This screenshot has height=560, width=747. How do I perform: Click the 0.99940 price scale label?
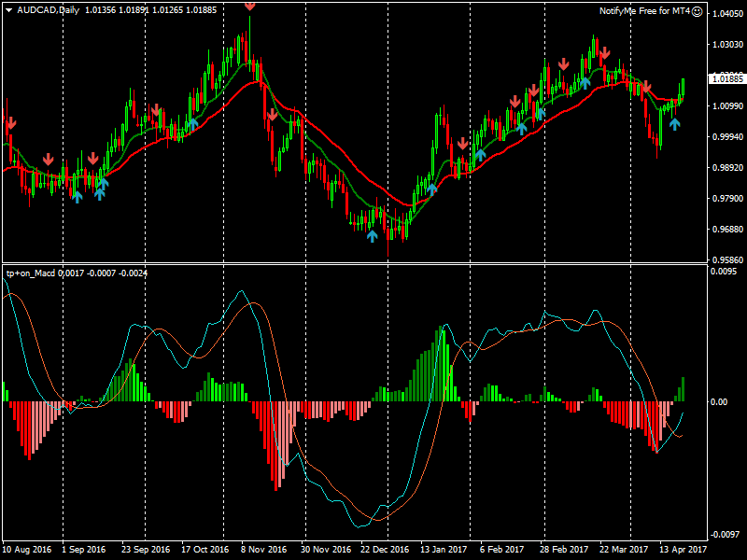727,136
